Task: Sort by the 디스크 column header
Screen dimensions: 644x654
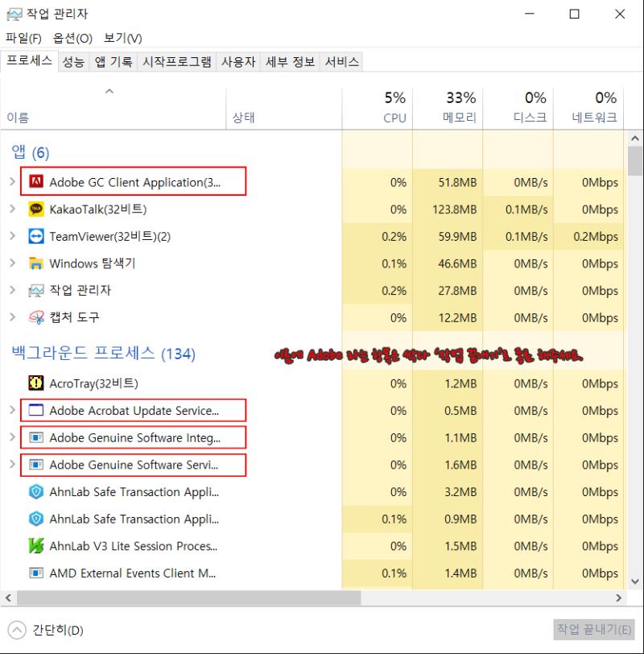Action: [518, 108]
